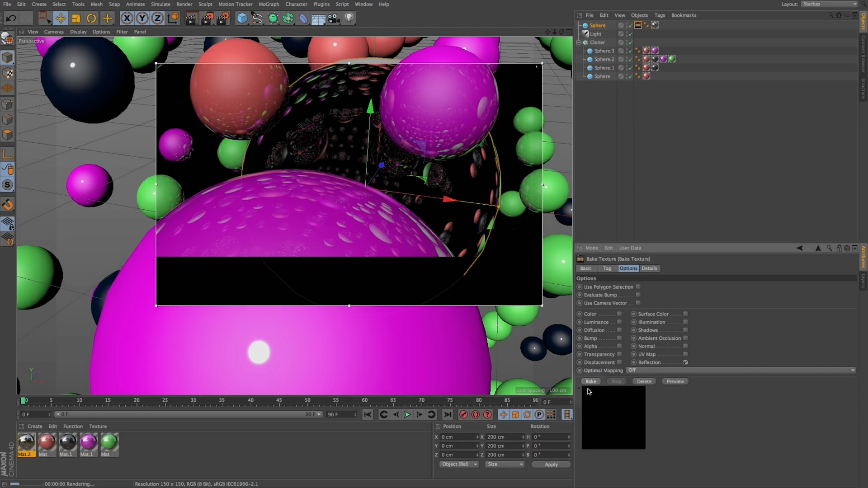Switch to the Basic tab
Image resolution: width=868 pixels, height=488 pixels.
[x=585, y=268]
